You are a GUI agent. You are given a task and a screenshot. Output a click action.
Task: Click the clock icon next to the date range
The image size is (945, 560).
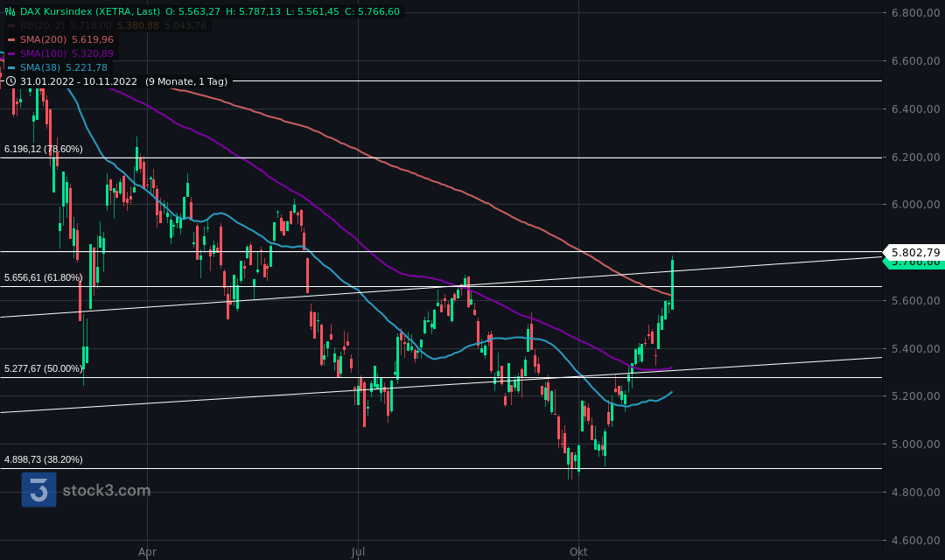coord(10,80)
